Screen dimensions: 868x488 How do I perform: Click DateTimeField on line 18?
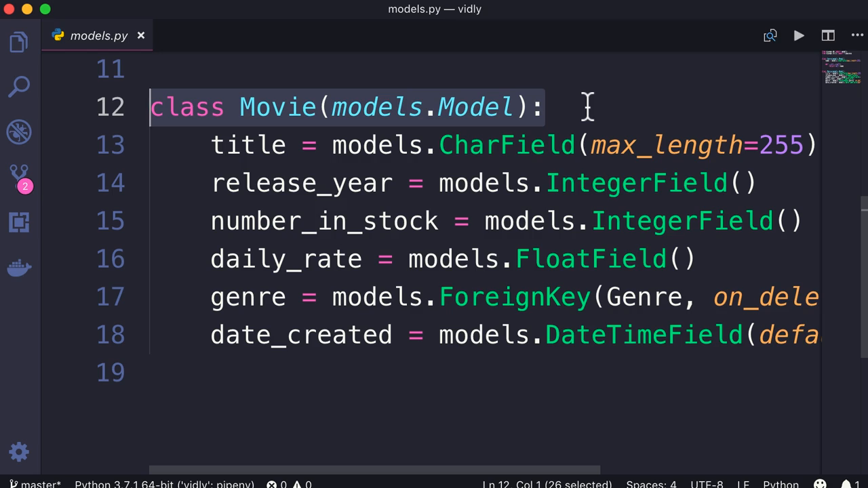pos(644,335)
